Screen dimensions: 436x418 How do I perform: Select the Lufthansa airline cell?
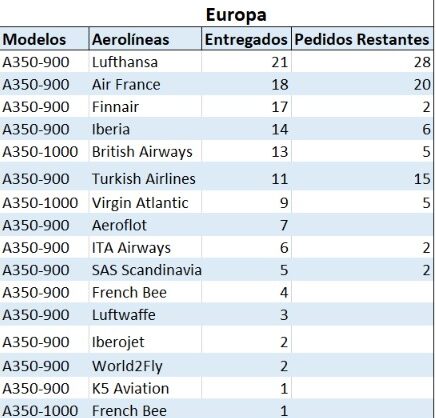(x=145, y=62)
